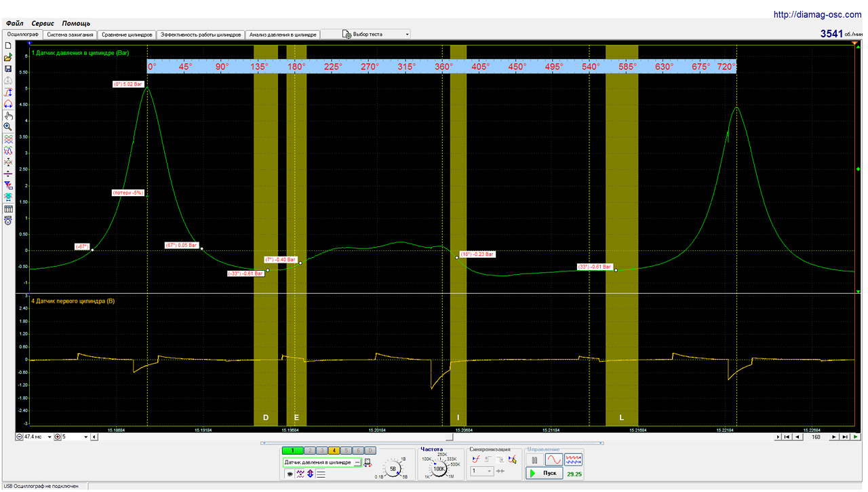The height and width of the screenshot is (492, 868).
Task: Open the sync channel dropdown showing 1
Action: (x=483, y=471)
